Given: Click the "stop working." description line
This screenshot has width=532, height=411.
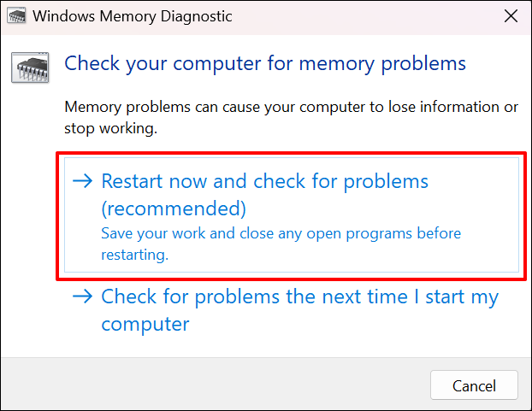Looking at the screenshot, I should click(113, 128).
